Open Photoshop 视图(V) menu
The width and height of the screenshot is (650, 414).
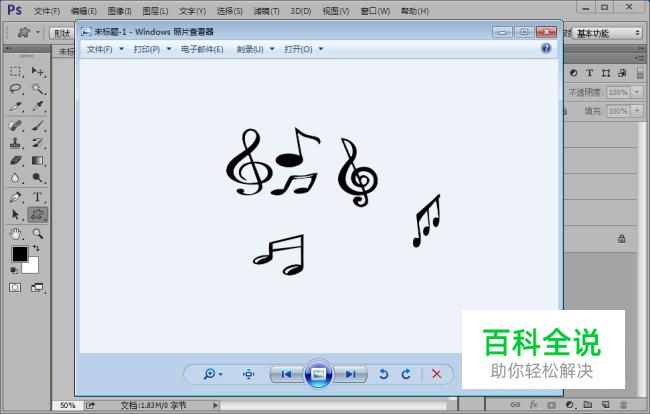(336, 11)
